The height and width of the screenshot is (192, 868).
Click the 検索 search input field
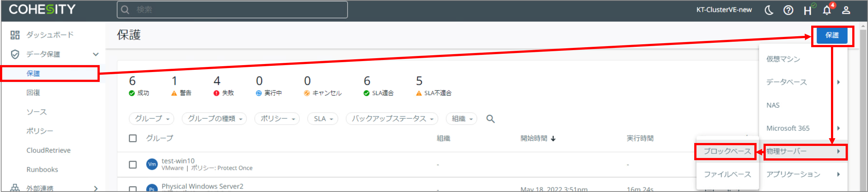tap(232, 10)
